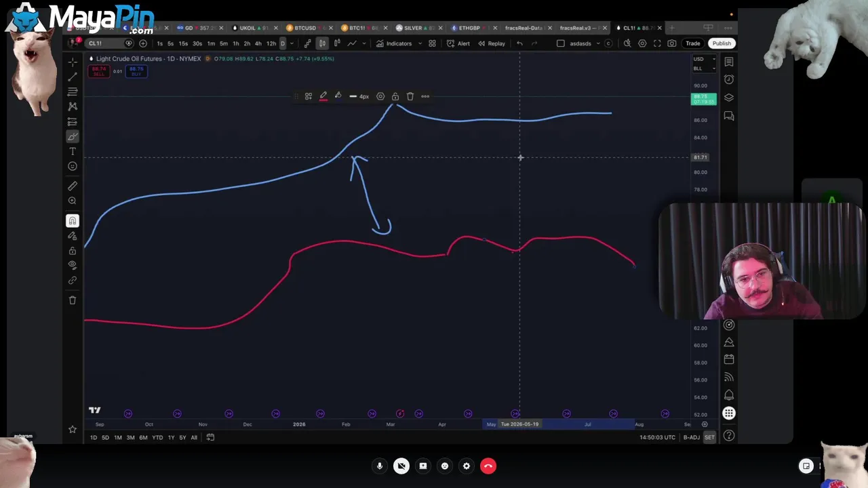This screenshot has height=488, width=868.
Task: Open the indicator templates grid icon
Action: pos(432,43)
